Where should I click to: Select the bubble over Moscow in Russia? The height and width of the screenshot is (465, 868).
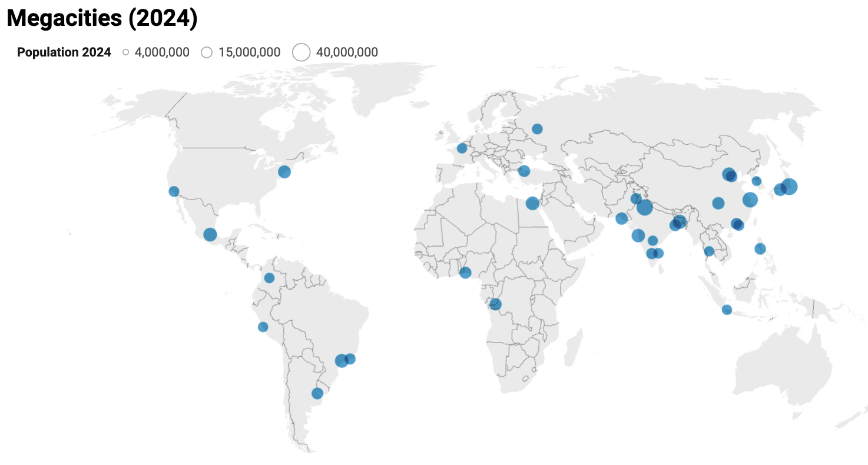(x=537, y=129)
